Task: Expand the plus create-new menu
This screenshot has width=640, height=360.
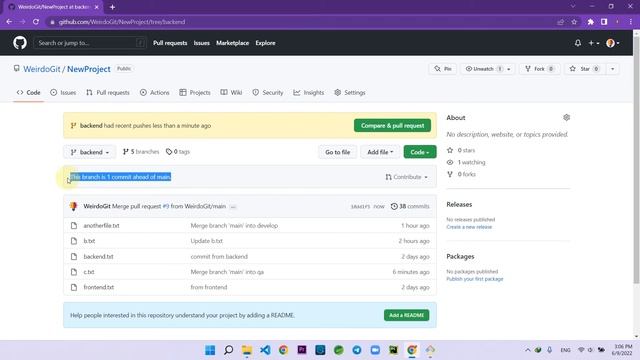Action: pos(593,43)
